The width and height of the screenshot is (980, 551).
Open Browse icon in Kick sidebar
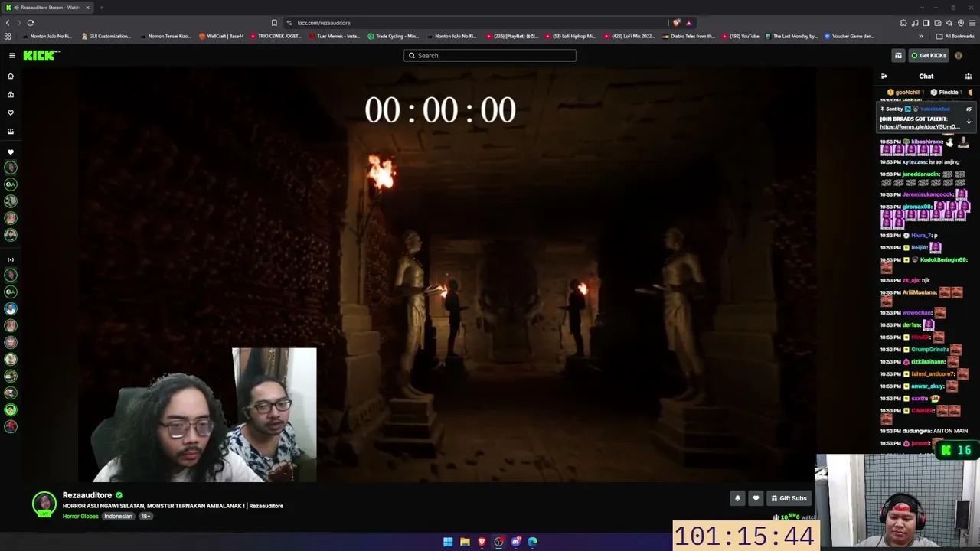click(11, 95)
